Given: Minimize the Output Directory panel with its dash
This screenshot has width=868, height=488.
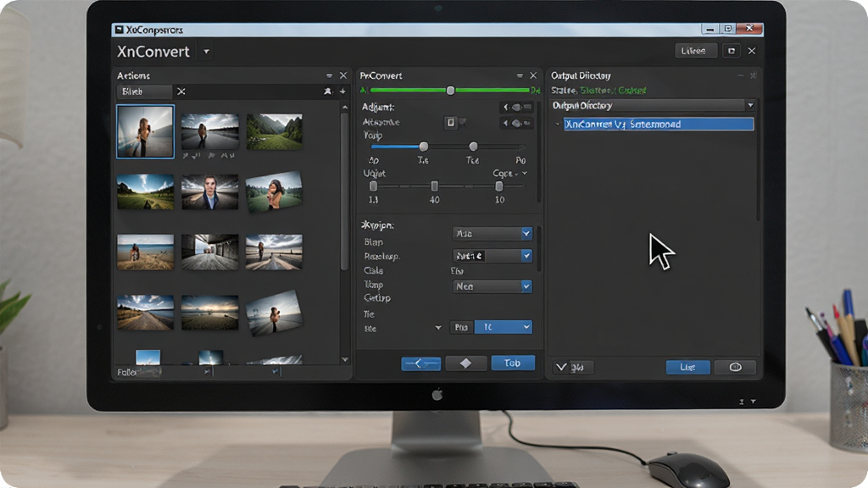Looking at the screenshot, I should click(x=741, y=75).
